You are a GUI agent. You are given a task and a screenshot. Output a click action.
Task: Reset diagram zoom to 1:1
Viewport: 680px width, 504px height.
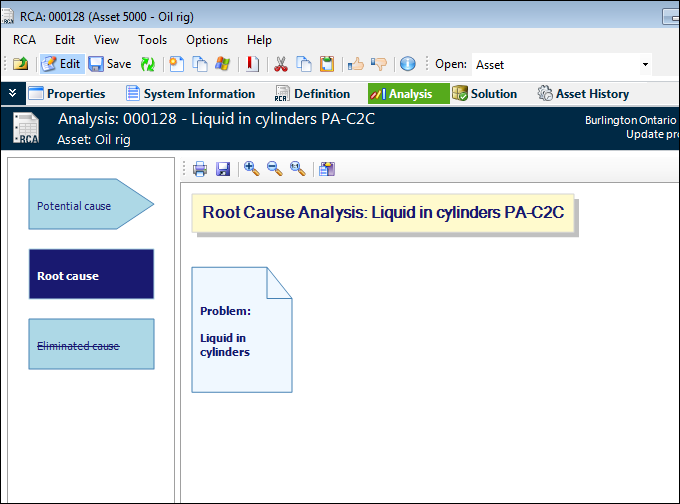tap(298, 169)
